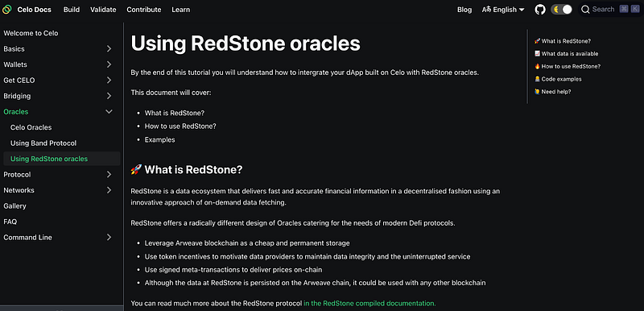Expand the Command Line category

[109, 238]
